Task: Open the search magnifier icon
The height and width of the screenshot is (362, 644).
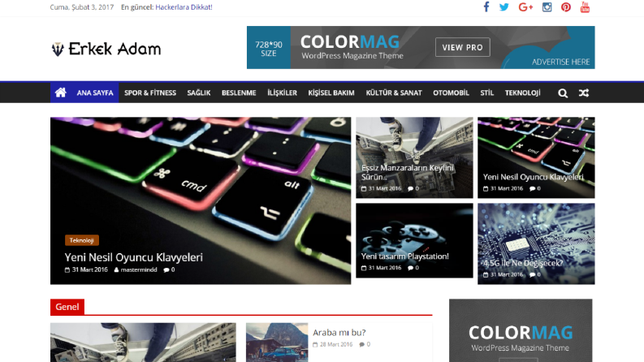Action: click(563, 93)
